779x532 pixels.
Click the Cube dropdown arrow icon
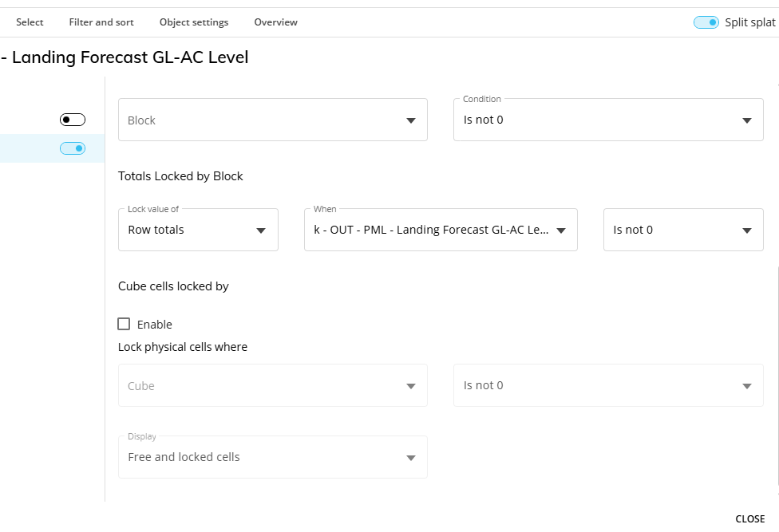(x=411, y=386)
